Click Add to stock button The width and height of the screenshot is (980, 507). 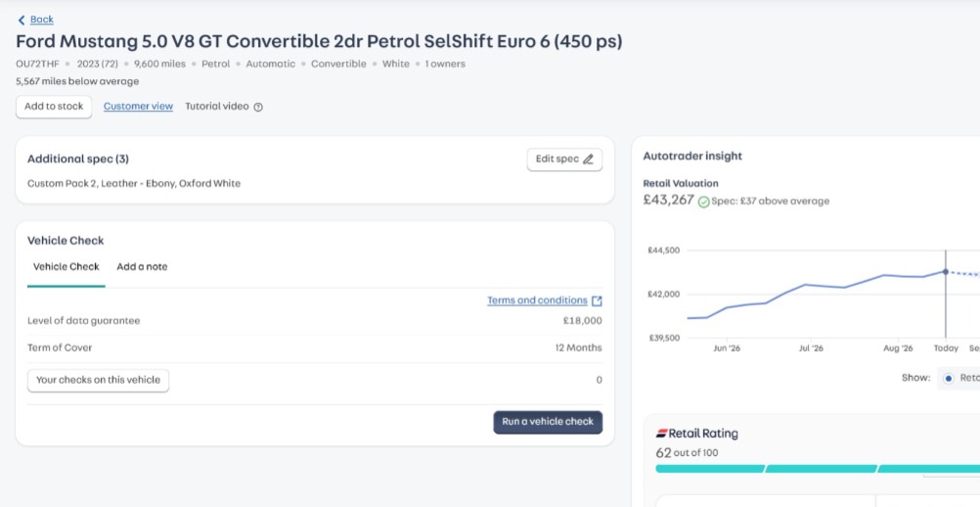54,107
